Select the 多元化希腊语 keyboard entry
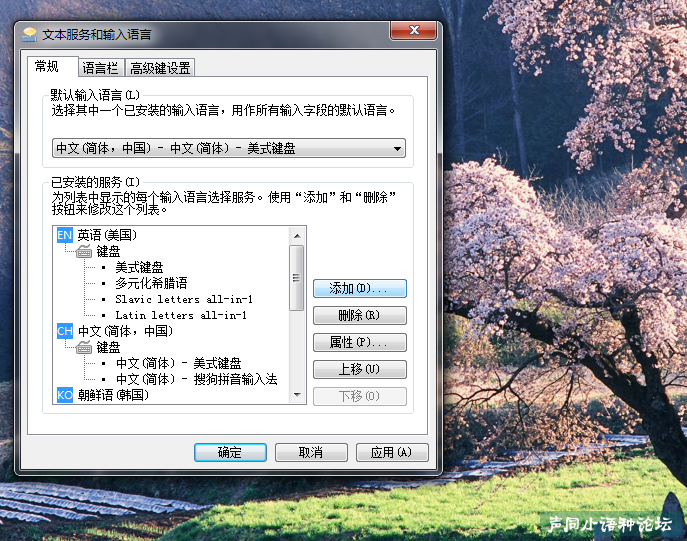The width and height of the screenshot is (687, 541). coord(151,283)
